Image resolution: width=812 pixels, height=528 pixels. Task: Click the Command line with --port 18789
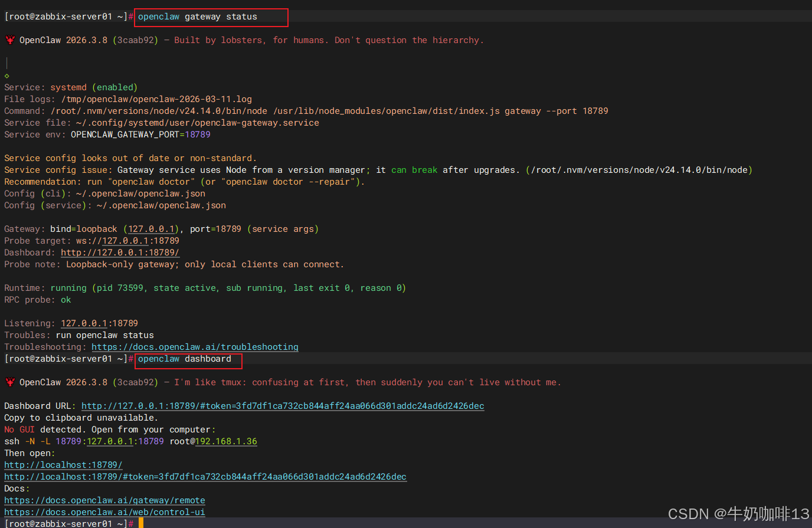tap(306, 111)
